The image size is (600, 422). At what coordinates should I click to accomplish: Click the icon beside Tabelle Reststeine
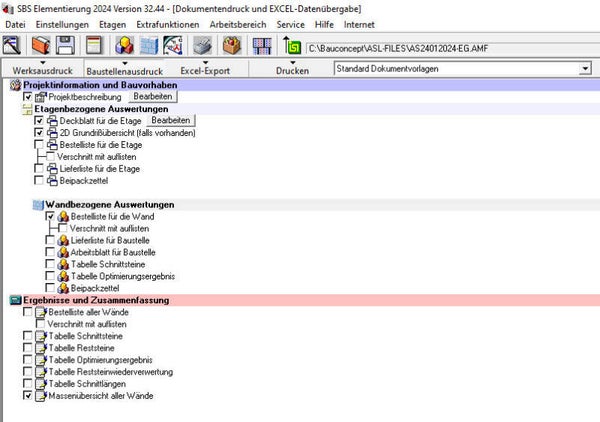pos(41,348)
